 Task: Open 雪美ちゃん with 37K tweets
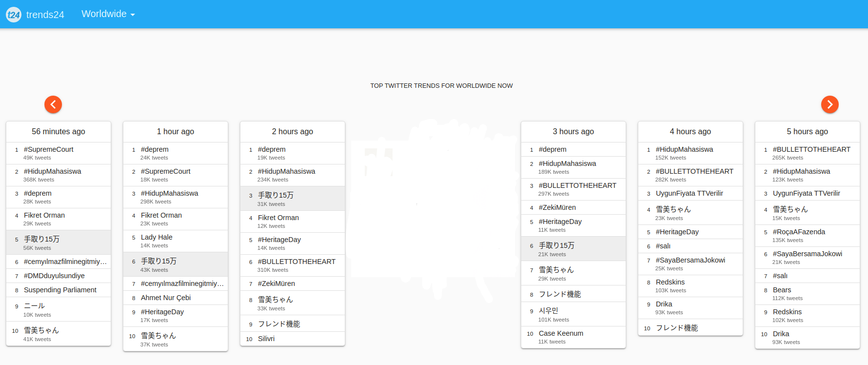158,336
